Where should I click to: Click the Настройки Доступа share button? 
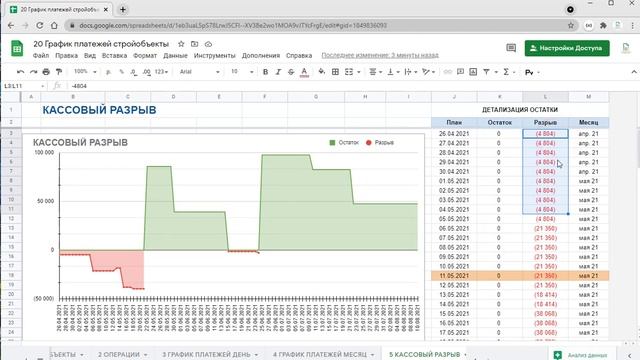point(567,48)
